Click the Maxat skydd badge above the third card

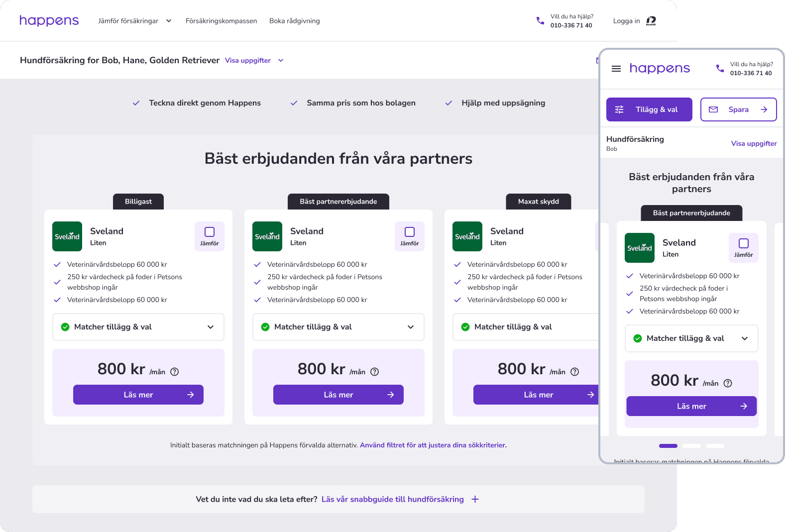[x=539, y=202]
